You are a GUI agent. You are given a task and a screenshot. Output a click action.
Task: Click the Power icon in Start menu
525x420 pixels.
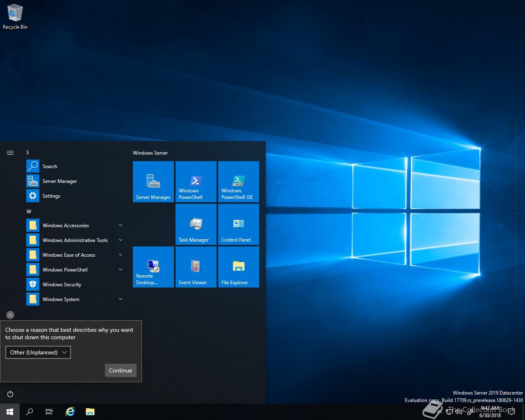(x=10, y=394)
